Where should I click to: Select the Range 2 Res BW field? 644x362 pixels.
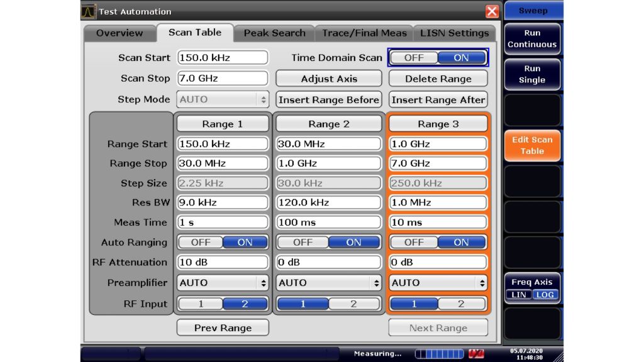[329, 203]
